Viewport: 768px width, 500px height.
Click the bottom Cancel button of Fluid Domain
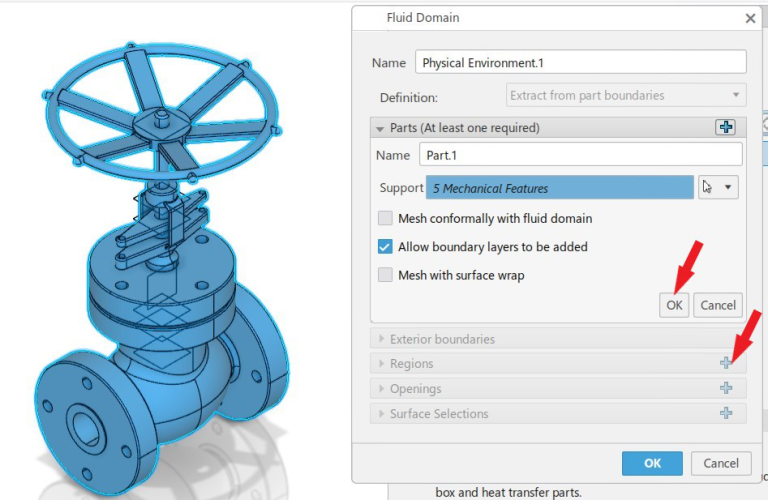(x=721, y=463)
